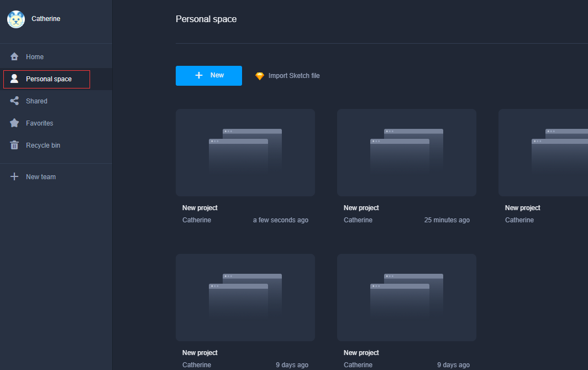Click the Favorites star icon
The width and height of the screenshot is (588, 370).
tap(14, 123)
